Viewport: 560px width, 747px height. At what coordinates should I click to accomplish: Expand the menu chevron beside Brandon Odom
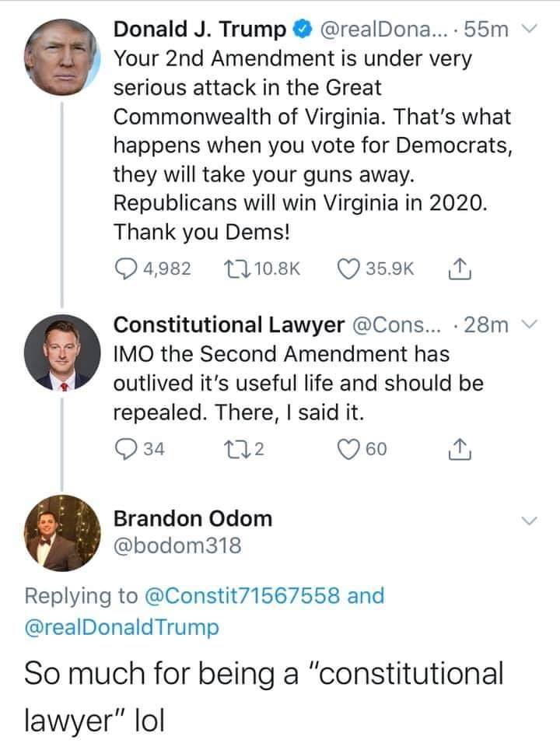coord(529,521)
